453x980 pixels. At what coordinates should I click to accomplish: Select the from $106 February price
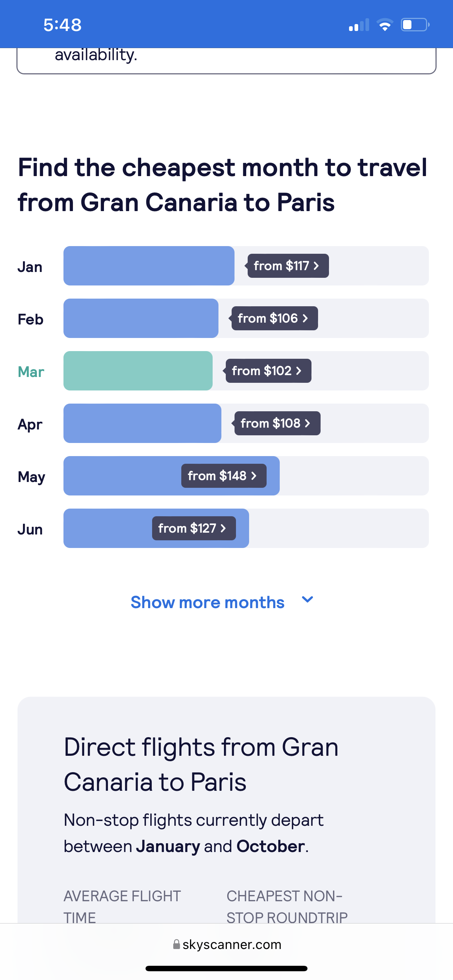275,318
